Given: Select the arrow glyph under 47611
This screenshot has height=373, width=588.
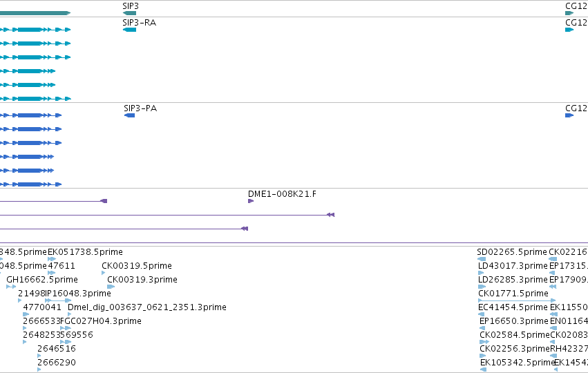Looking at the screenshot, I should [51, 273].
